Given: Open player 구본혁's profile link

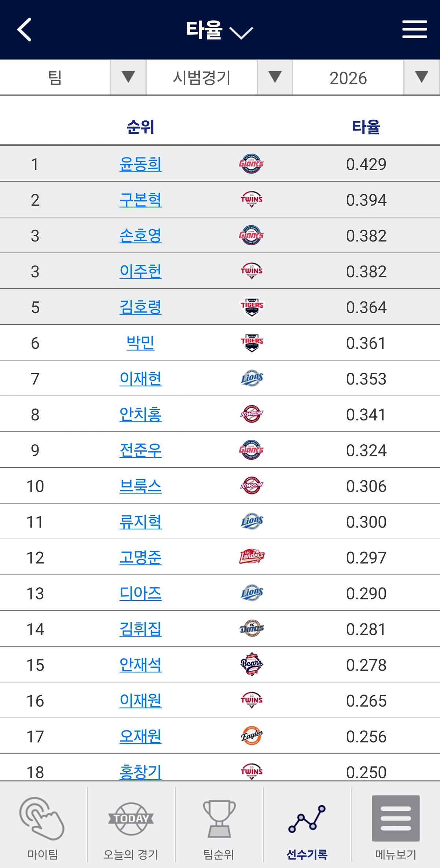Looking at the screenshot, I should click(140, 200).
